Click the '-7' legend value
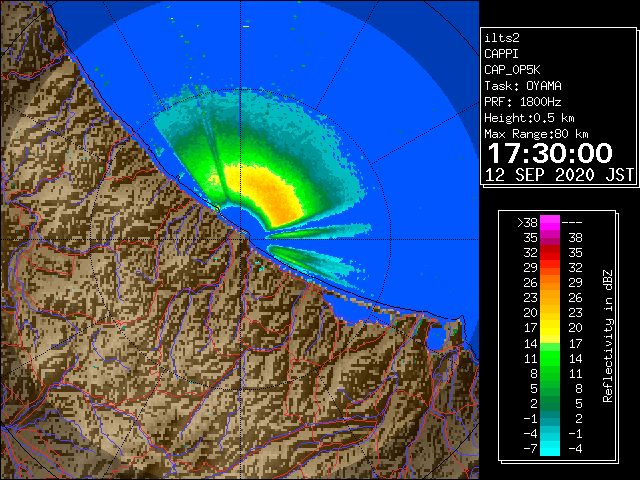The width and height of the screenshot is (640, 480). [x=530, y=449]
